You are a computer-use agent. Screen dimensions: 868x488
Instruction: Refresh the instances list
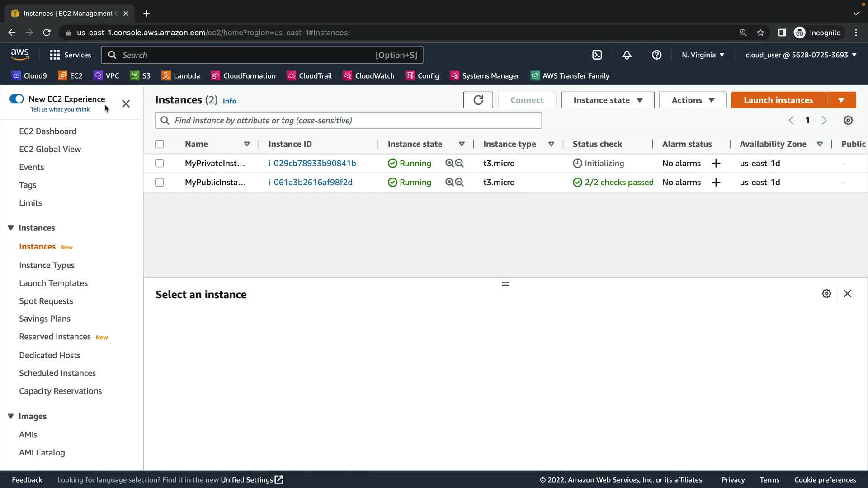478,100
